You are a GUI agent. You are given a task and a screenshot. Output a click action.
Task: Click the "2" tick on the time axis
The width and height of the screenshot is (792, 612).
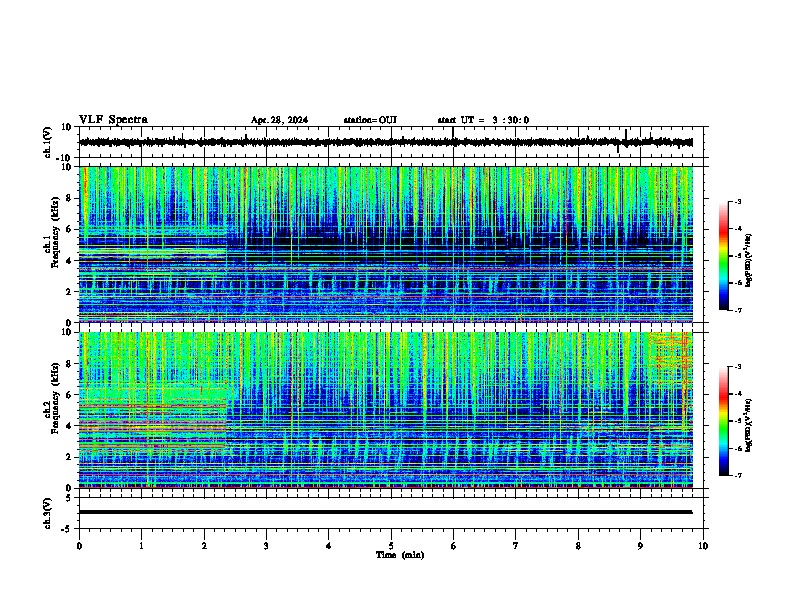204,546
